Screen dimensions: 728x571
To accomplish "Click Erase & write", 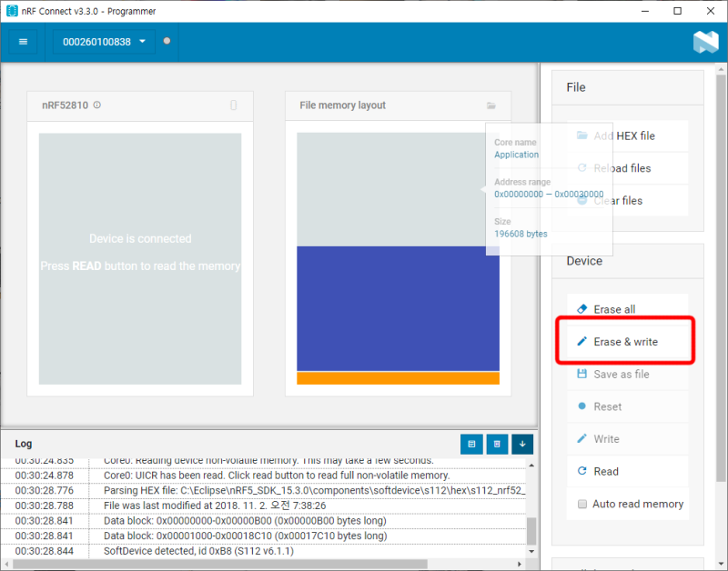I will 627,342.
